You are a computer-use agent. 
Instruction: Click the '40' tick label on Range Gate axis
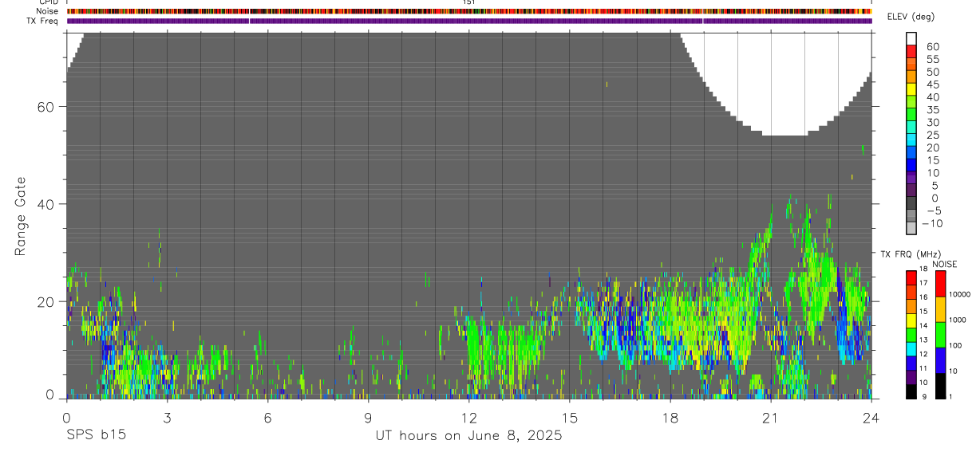point(46,204)
